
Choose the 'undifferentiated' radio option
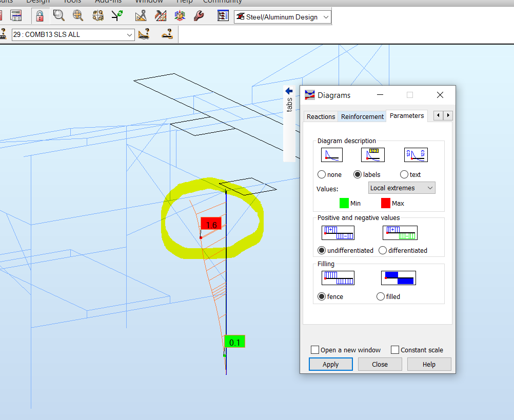tap(322, 250)
